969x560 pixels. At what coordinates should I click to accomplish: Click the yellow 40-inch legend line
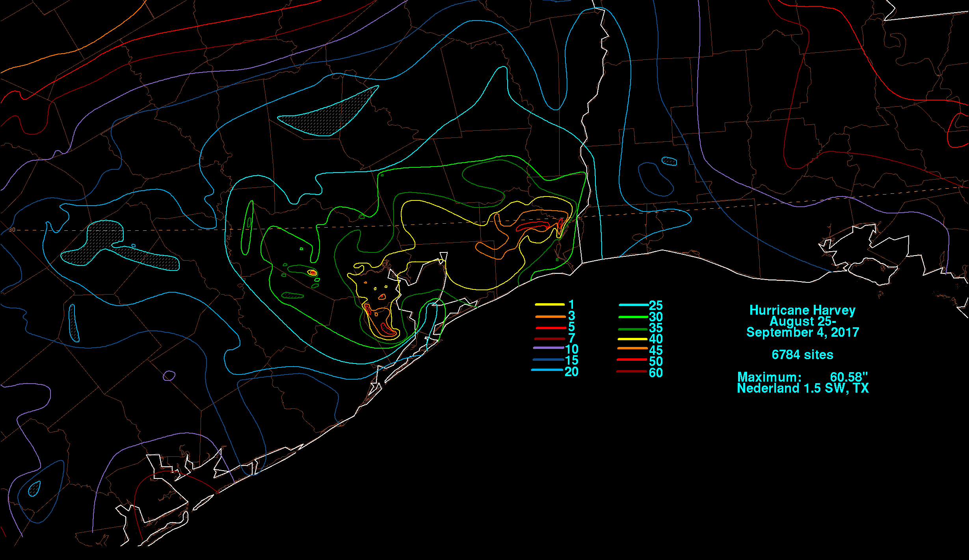(633, 339)
